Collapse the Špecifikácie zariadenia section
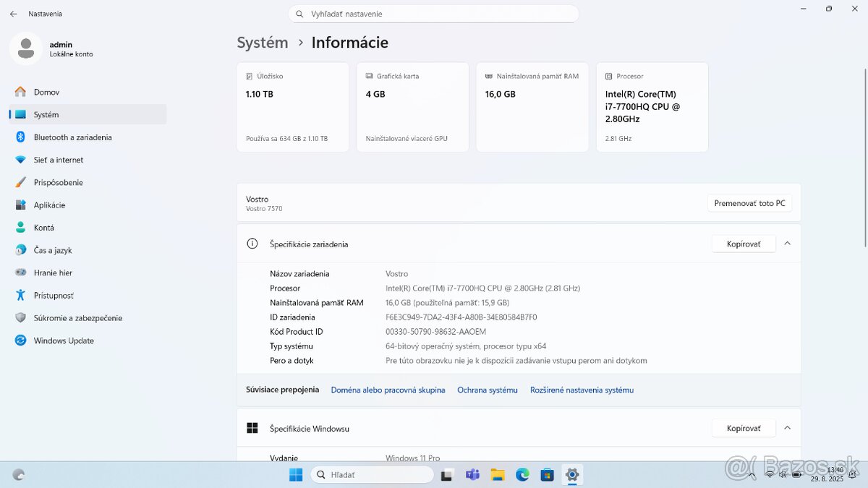 point(787,243)
